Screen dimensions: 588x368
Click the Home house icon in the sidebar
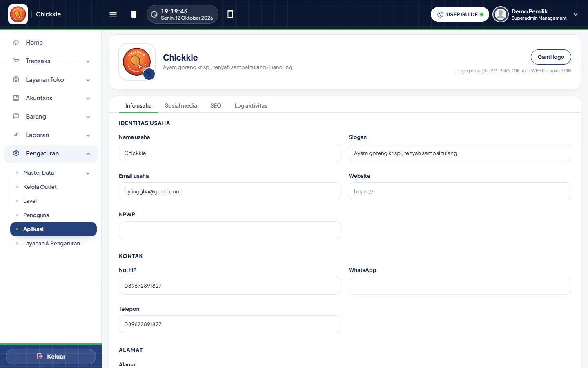click(x=16, y=43)
